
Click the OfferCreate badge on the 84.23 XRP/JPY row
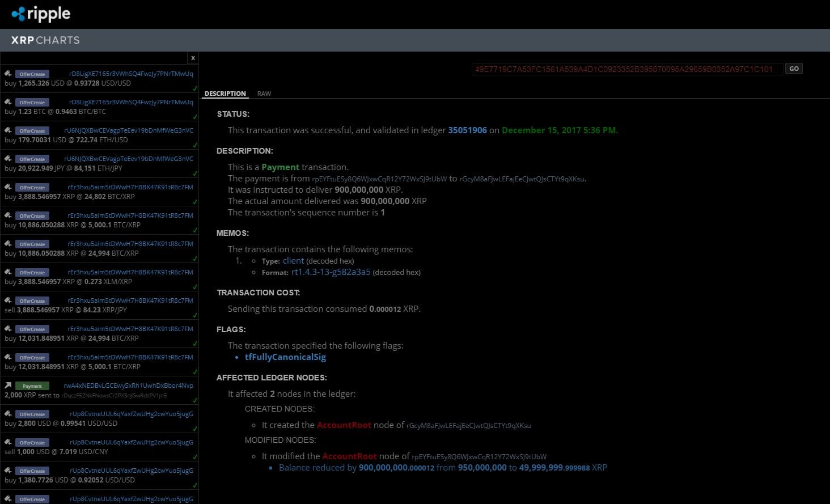point(32,301)
